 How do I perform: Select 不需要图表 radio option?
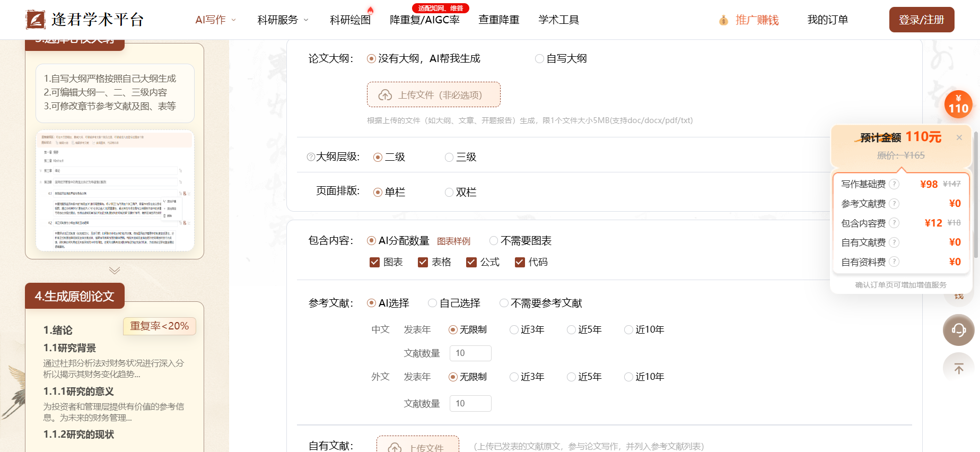[x=520, y=241]
